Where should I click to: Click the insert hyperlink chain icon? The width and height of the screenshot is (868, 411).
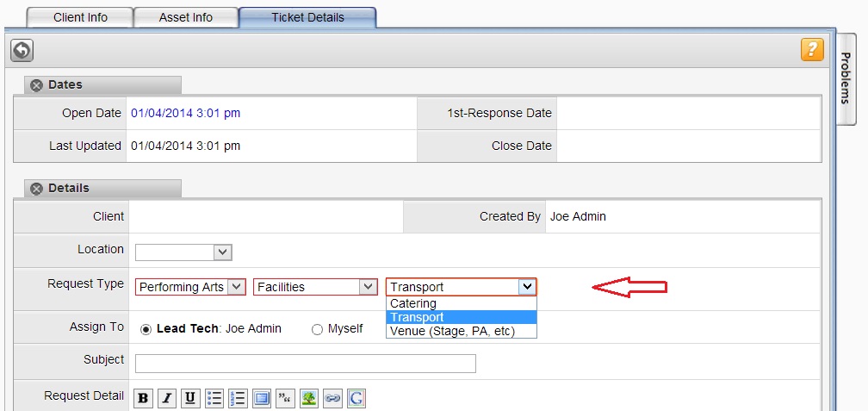pyautogui.click(x=332, y=398)
